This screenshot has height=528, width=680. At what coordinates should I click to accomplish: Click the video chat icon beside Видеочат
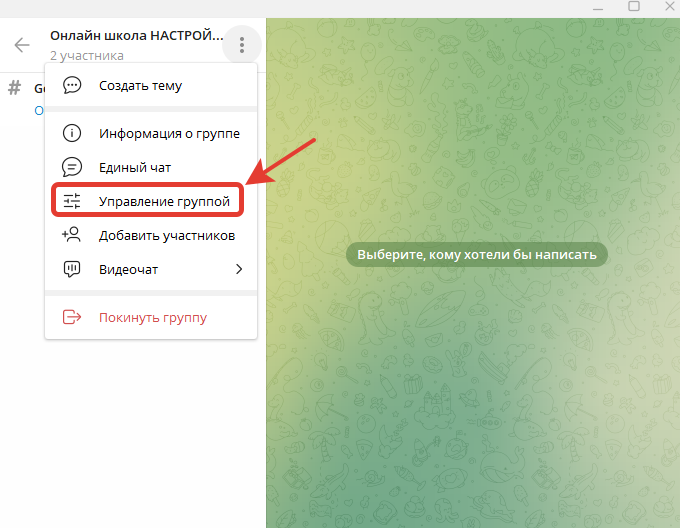(72, 269)
